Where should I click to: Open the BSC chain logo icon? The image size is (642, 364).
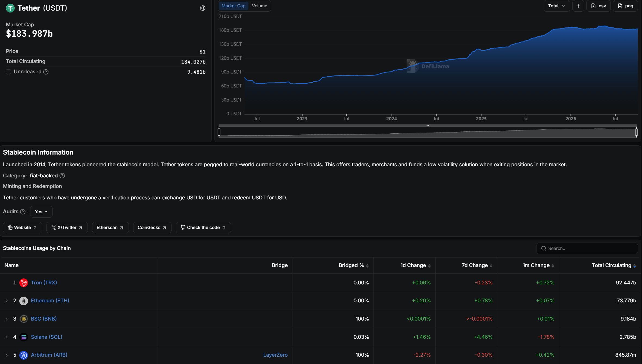(24, 319)
